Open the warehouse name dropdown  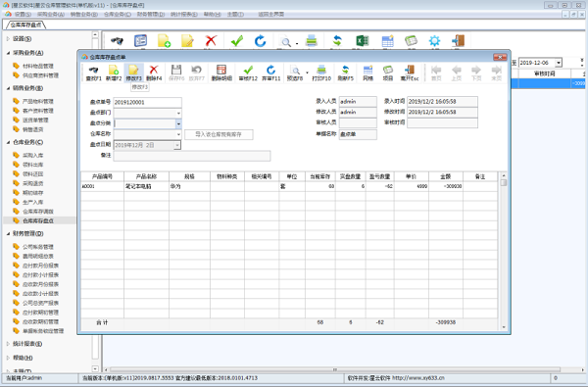(x=178, y=134)
